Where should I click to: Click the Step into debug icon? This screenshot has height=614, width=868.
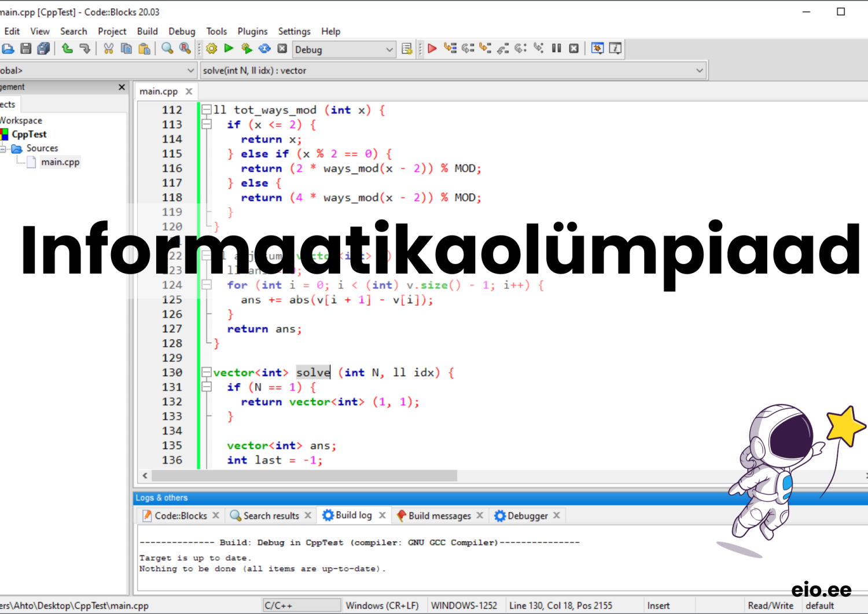[486, 49]
